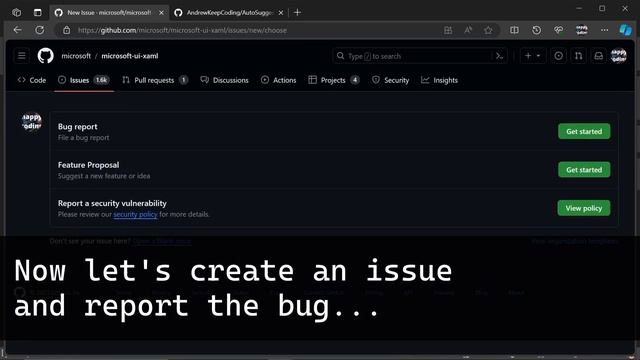Switch to the Issues tab
640x360 pixels.
pos(84,80)
